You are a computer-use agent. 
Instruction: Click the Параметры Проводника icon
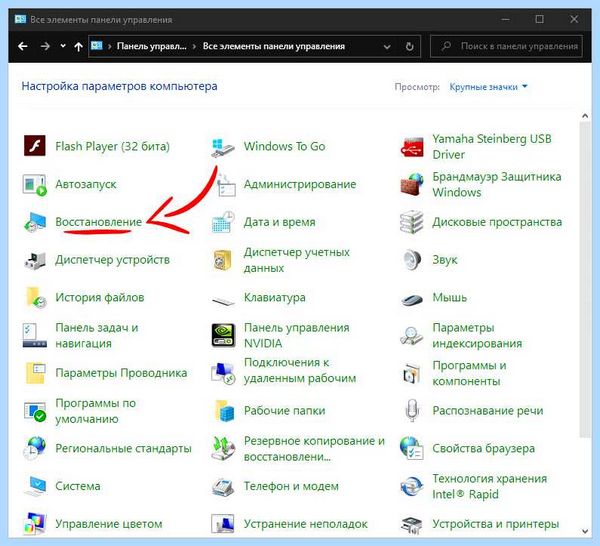pyautogui.click(x=35, y=373)
